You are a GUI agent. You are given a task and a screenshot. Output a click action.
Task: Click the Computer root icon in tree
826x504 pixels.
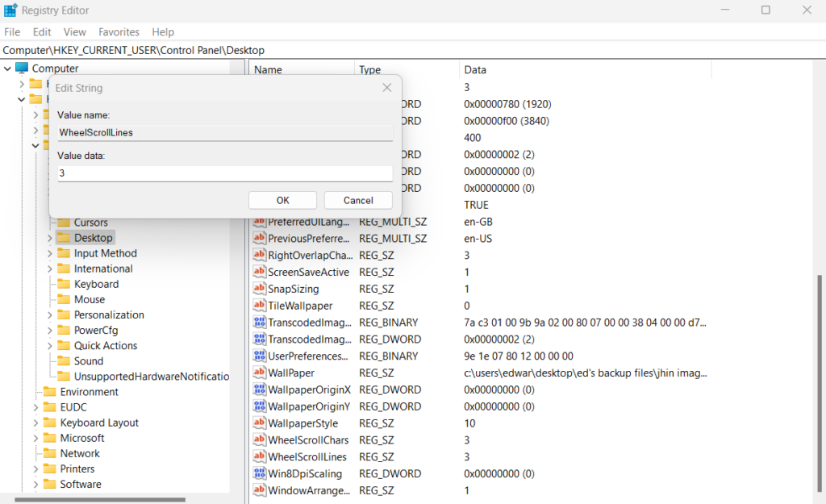22,69
